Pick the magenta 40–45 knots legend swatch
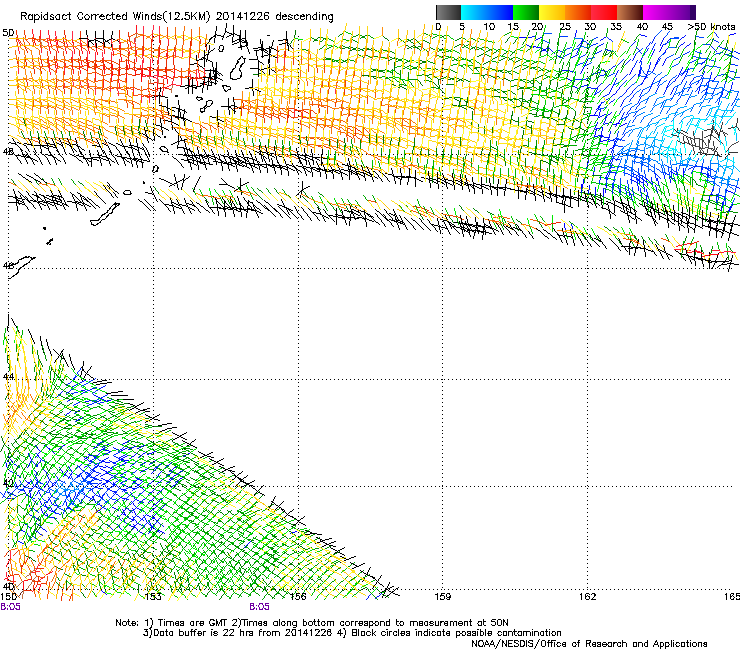Screen dimensions: 740x650 point(656,12)
